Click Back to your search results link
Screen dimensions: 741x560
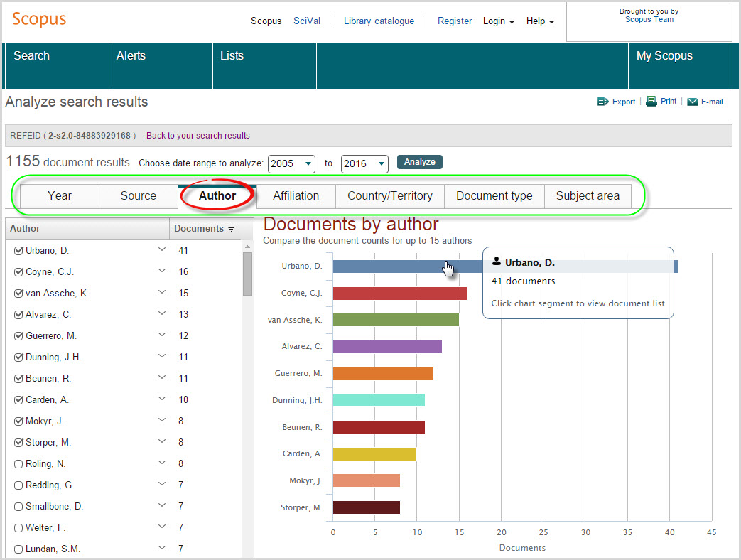[x=198, y=136]
